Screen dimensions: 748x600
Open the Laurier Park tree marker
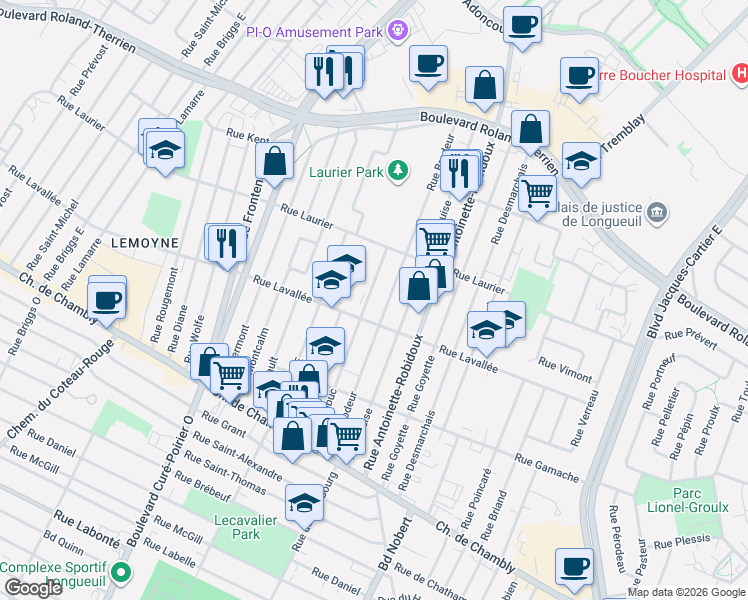397,170
